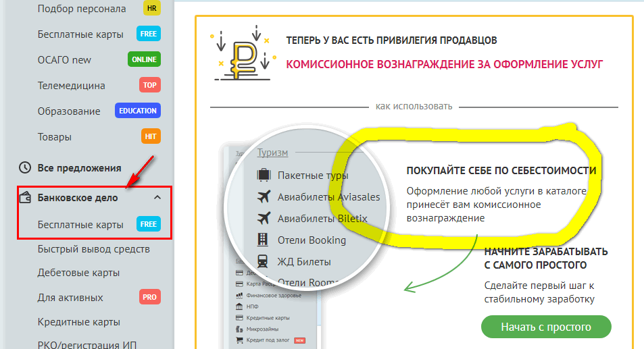This screenshot has width=644, height=349.
Task: Click the red PRO badge
Action: 149,297
